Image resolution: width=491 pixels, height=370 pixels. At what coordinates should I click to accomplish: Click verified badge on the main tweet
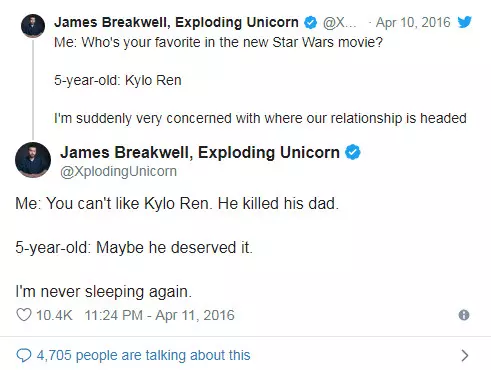pos(353,152)
